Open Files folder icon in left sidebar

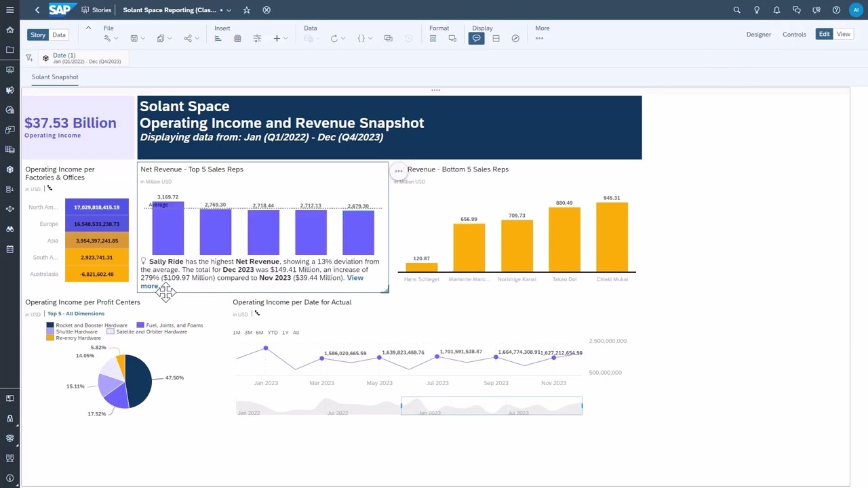(9, 49)
